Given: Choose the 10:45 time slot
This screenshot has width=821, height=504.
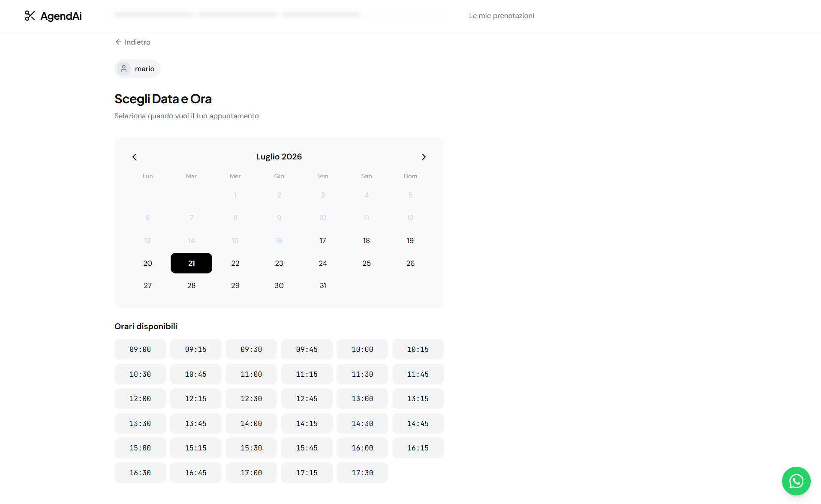Looking at the screenshot, I should (x=196, y=374).
